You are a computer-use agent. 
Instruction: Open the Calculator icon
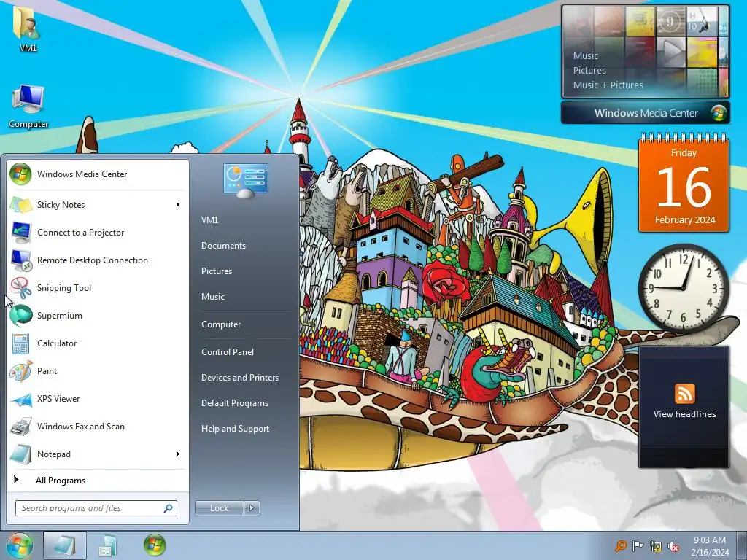click(x=20, y=343)
